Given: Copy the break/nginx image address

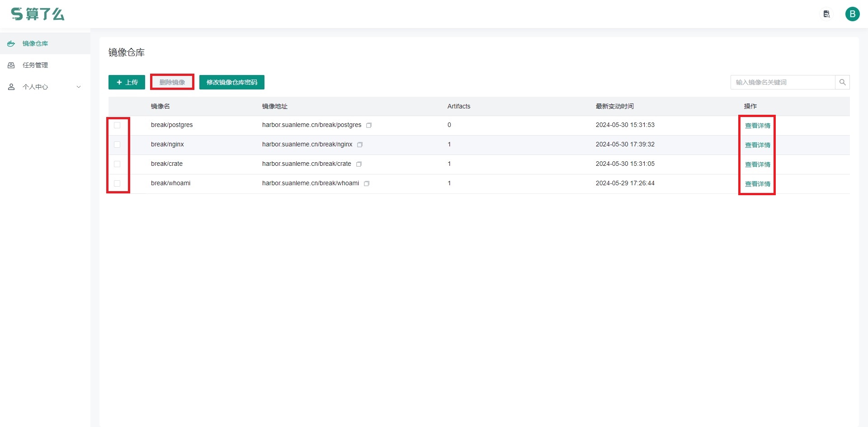Looking at the screenshot, I should click(x=360, y=145).
